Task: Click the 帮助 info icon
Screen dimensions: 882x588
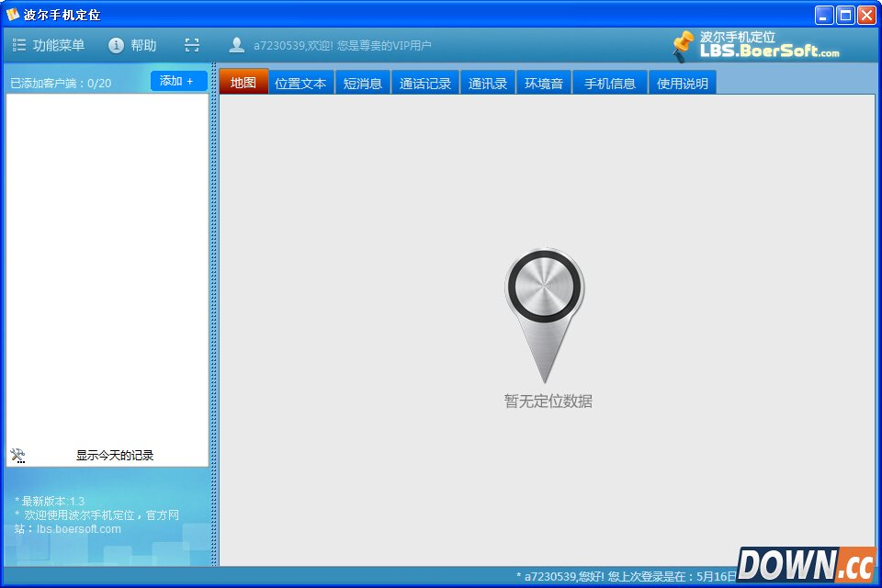Action: pos(116,45)
